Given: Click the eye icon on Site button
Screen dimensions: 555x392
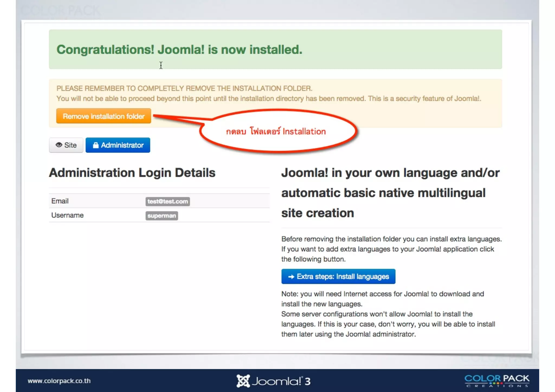Looking at the screenshot, I should pyautogui.click(x=59, y=145).
